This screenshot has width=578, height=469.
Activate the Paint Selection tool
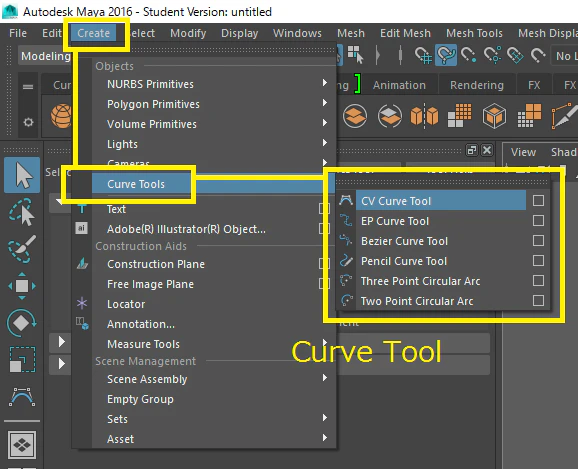(x=22, y=249)
